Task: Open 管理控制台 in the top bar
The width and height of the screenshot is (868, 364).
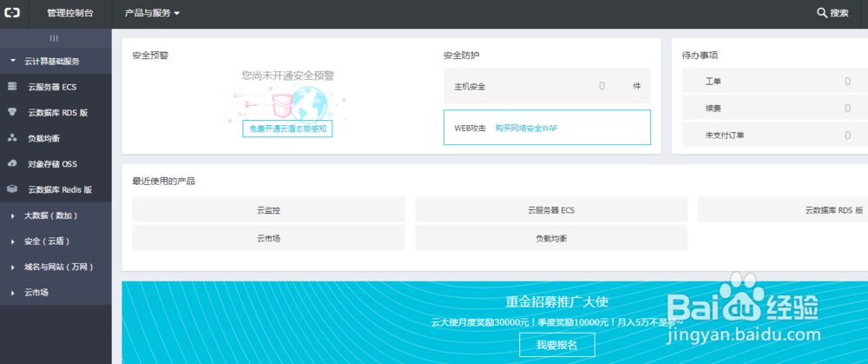Action: (70, 13)
